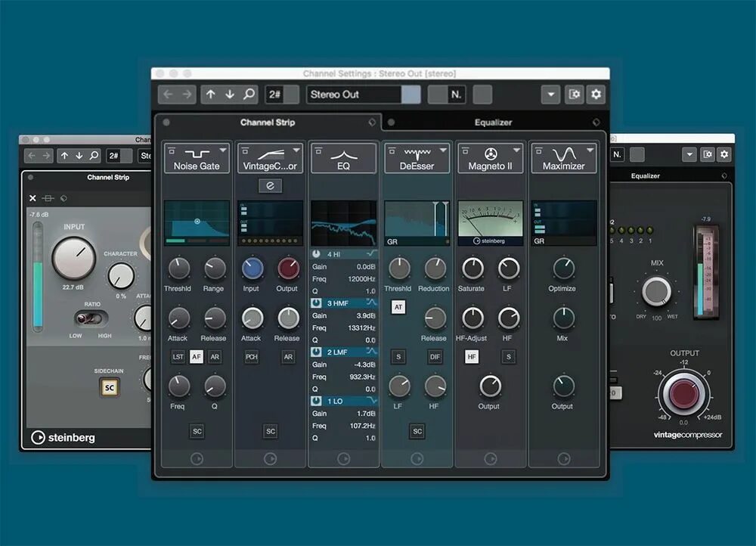Click the Maximizer module header

(564, 158)
